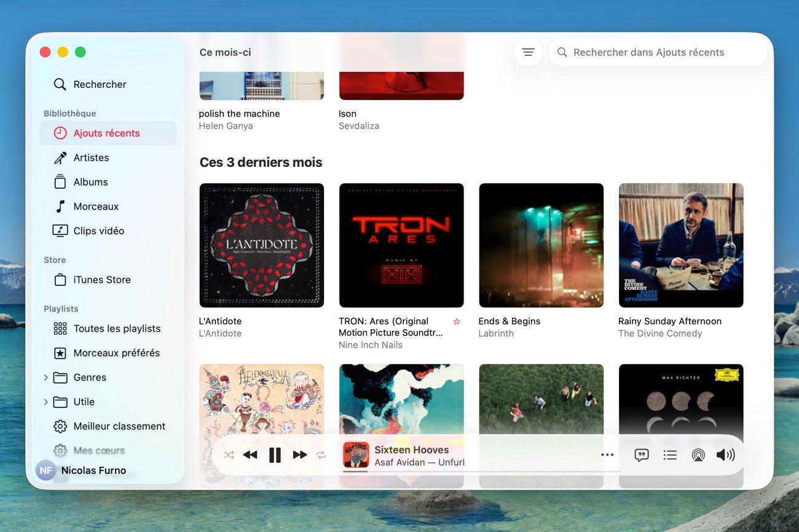The image size is (799, 532).
Task: Open the sort and filter options menu
Action: point(528,52)
